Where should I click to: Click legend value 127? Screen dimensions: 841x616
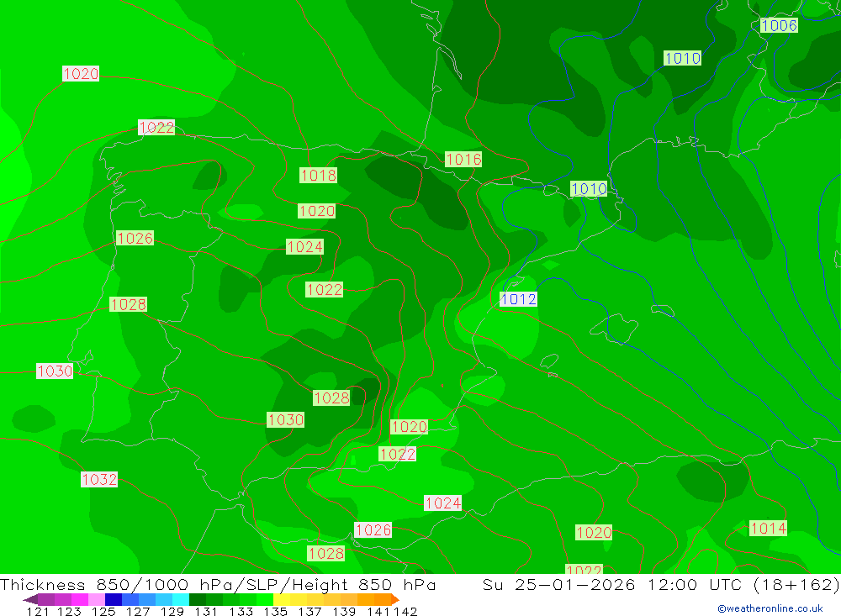(138, 611)
